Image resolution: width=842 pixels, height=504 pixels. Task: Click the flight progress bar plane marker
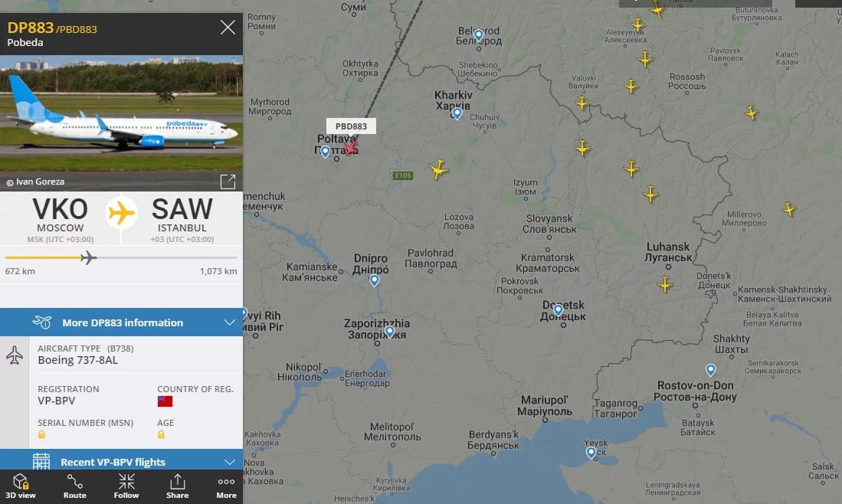(x=88, y=257)
